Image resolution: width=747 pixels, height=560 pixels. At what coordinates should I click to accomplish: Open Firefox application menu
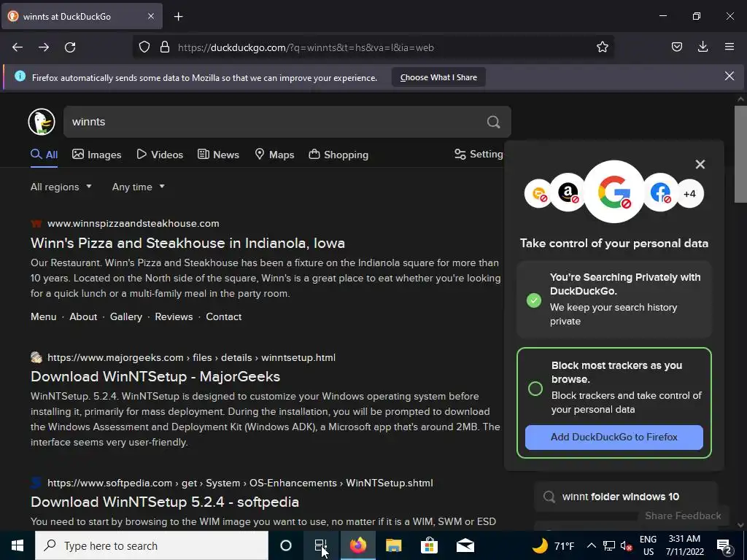729,47
